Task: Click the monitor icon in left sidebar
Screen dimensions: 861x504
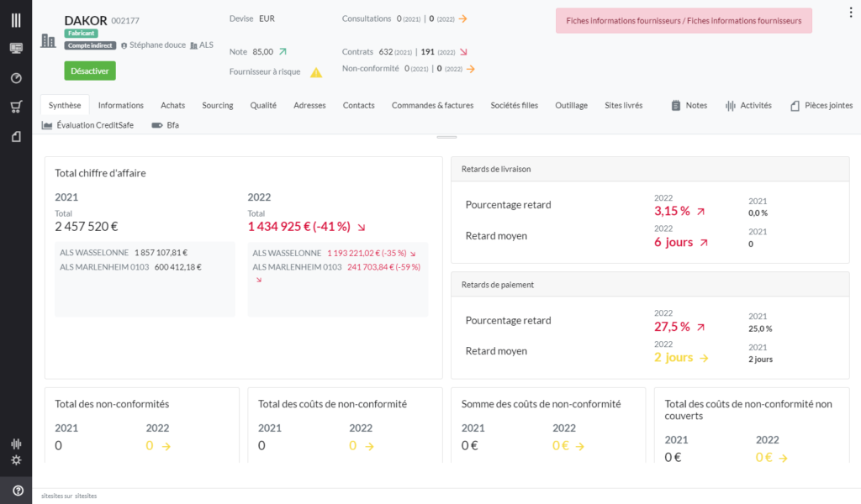Action: pyautogui.click(x=16, y=49)
